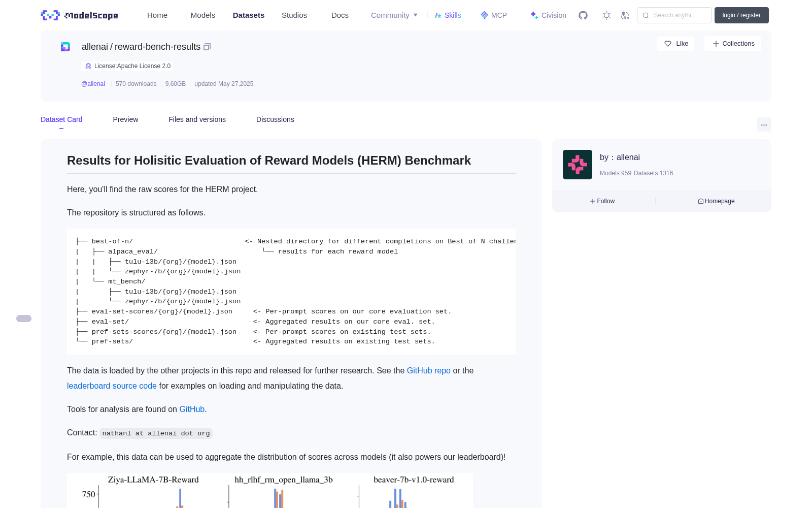Click the Homepage house icon
The image size is (812, 508).
click(x=701, y=201)
